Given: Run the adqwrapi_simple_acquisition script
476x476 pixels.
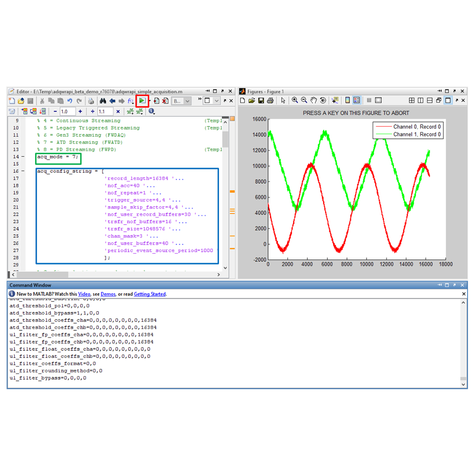Looking at the screenshot, I should click(x=142, y=101).
